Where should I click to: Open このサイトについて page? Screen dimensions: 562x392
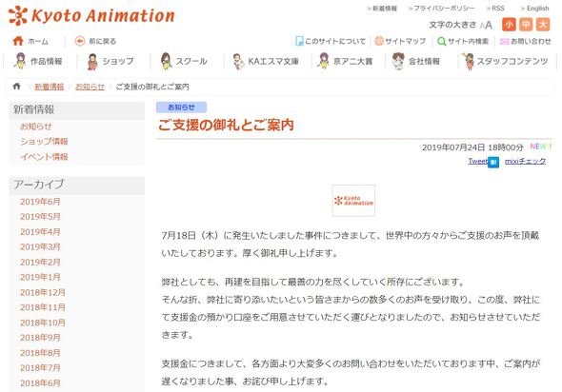(x=331, y=41)
